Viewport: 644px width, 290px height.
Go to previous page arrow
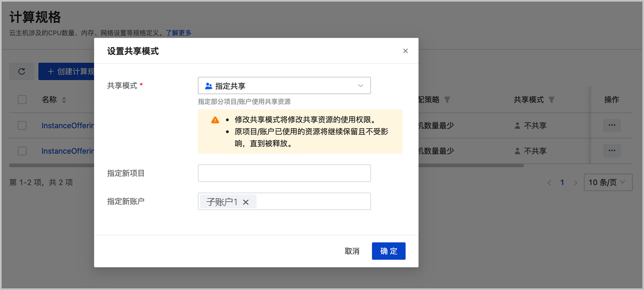click(x=549, y=183)
